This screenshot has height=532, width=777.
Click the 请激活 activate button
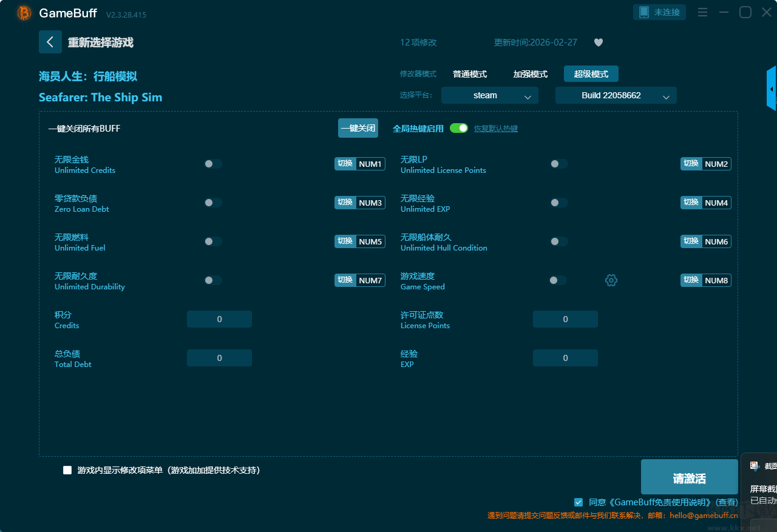[690, 477]
